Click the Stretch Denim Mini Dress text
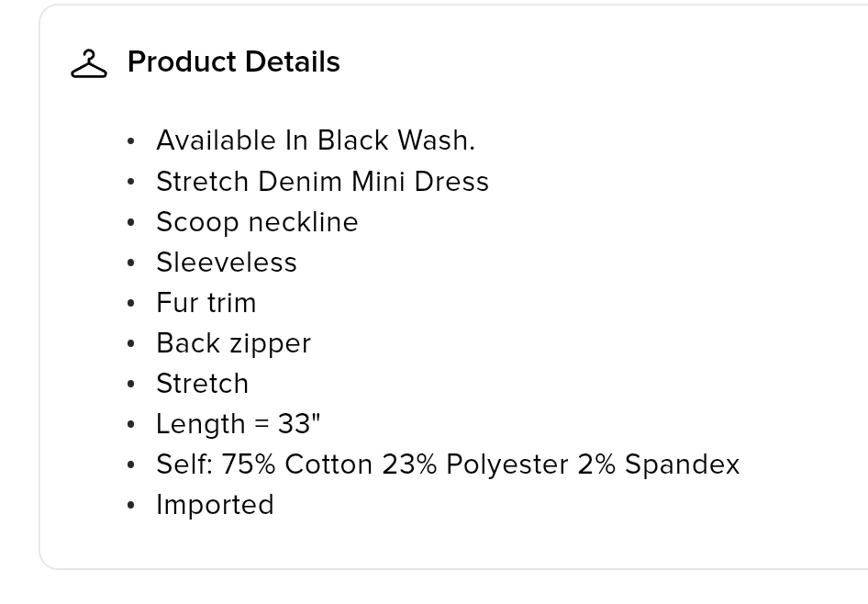The width and height of the screenshot is (868, 604). tap(323, 181)
